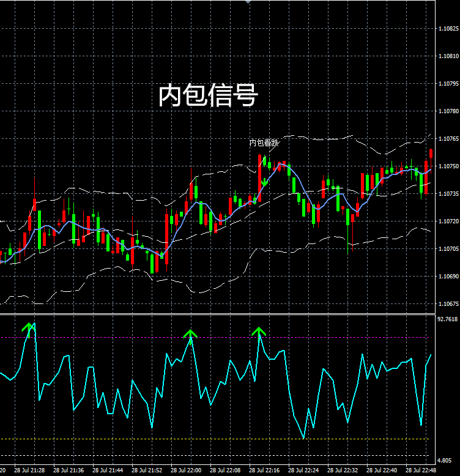Image resolution: width=460 pixels, height=476 pixels.
Task: Click the 内包信号 title text
Action: point(208,95)
